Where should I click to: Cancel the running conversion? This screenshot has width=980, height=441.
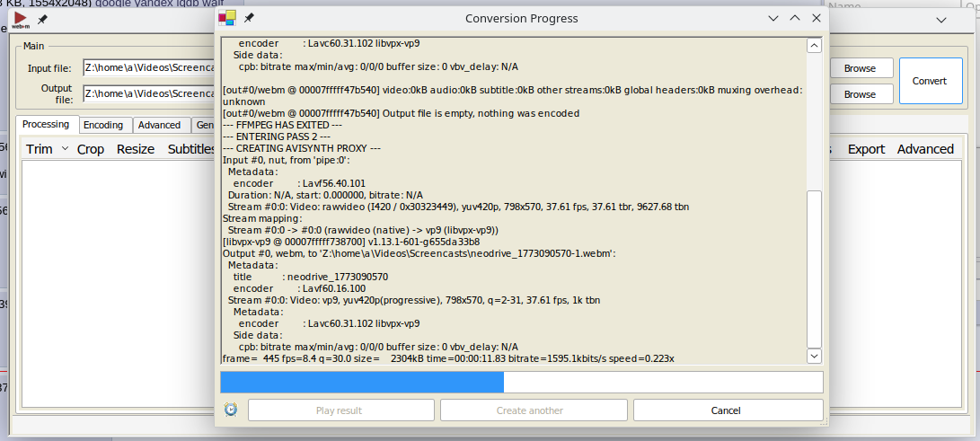click(x=728, y=410)
